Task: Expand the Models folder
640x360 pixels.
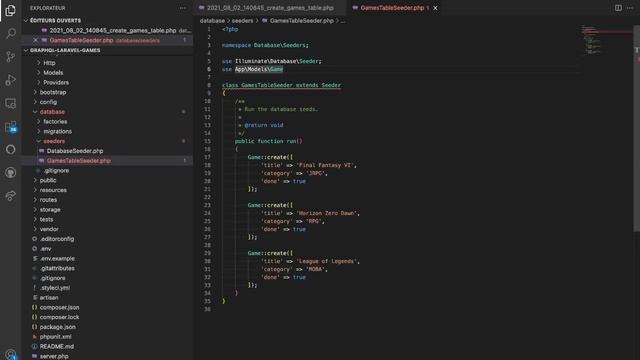Action: tap(53, 73)
